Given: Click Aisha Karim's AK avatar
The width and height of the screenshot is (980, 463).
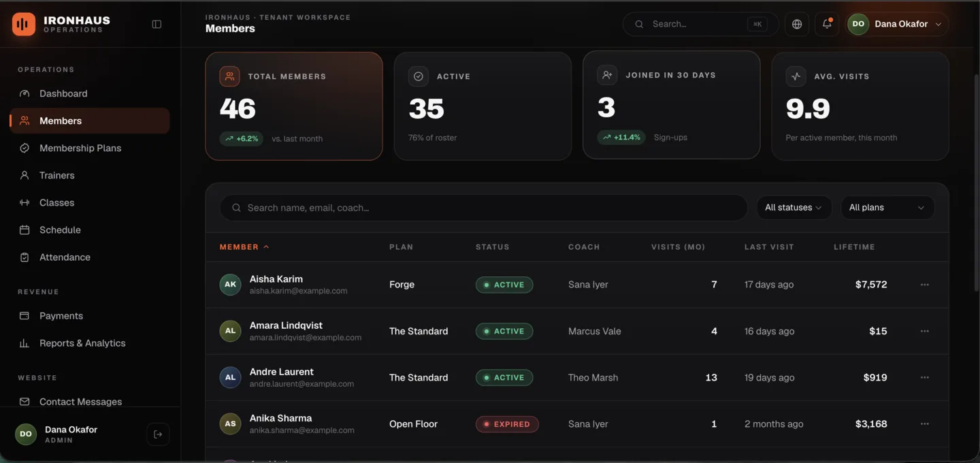Looking at the screenshot, I should 230,285.
